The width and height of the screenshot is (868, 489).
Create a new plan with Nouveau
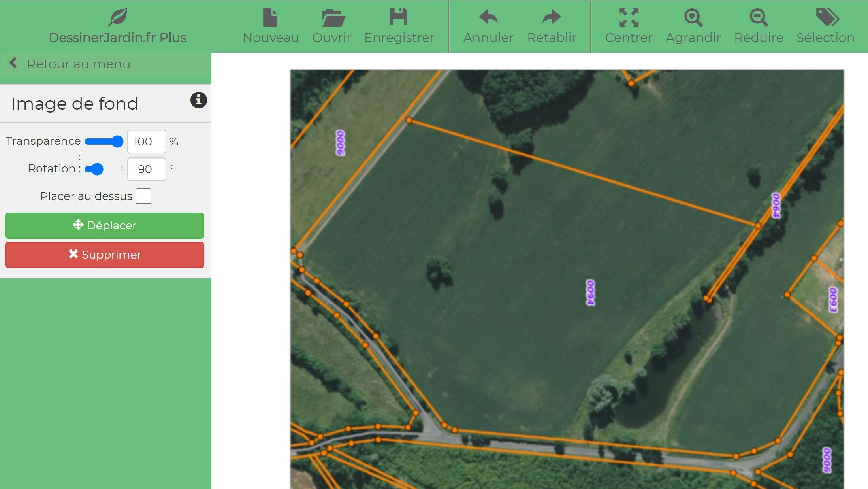coord(271,26)
